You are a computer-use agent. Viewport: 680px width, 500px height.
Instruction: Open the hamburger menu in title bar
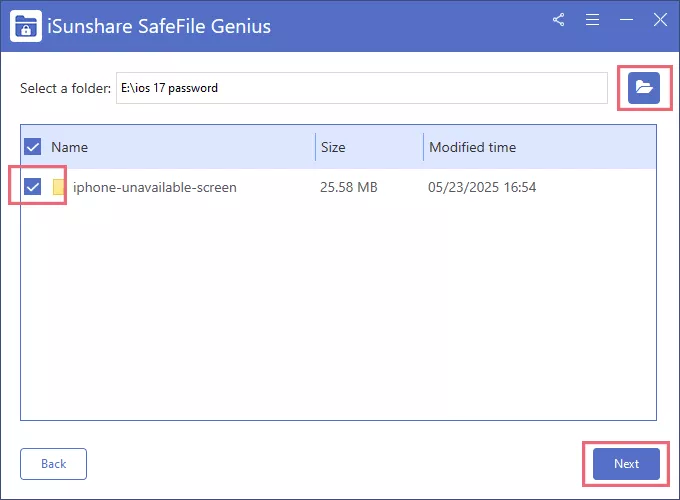click(592, 20)
